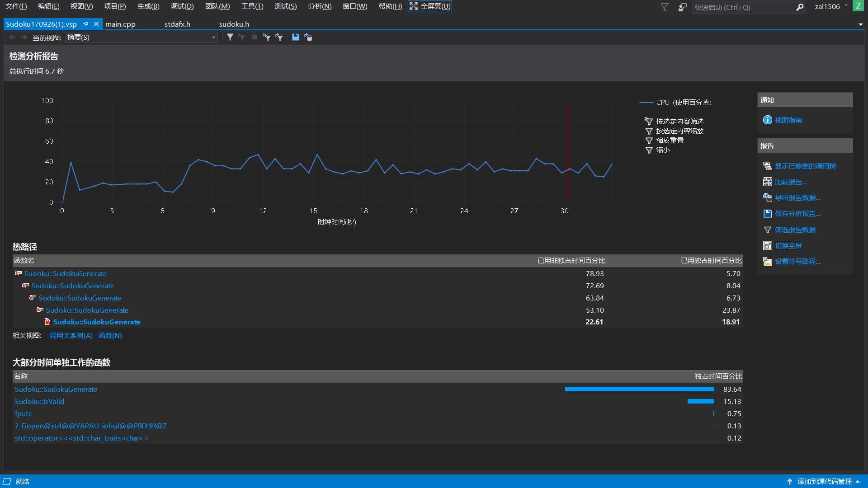868x488 pixels.
Task: Click the view guide info icon
Action: (767, 120)
